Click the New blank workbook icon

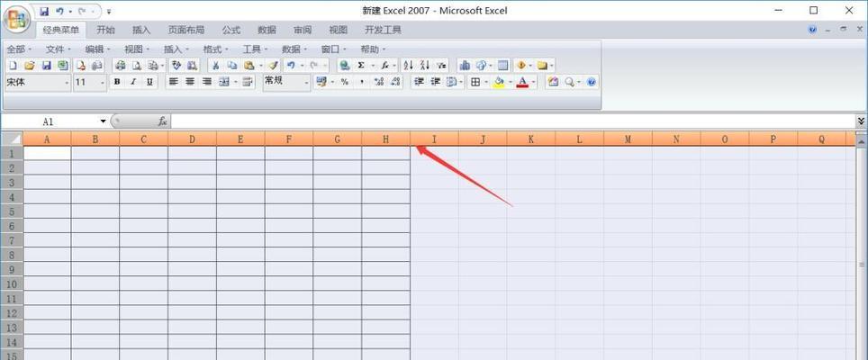[x=14, y=66]
